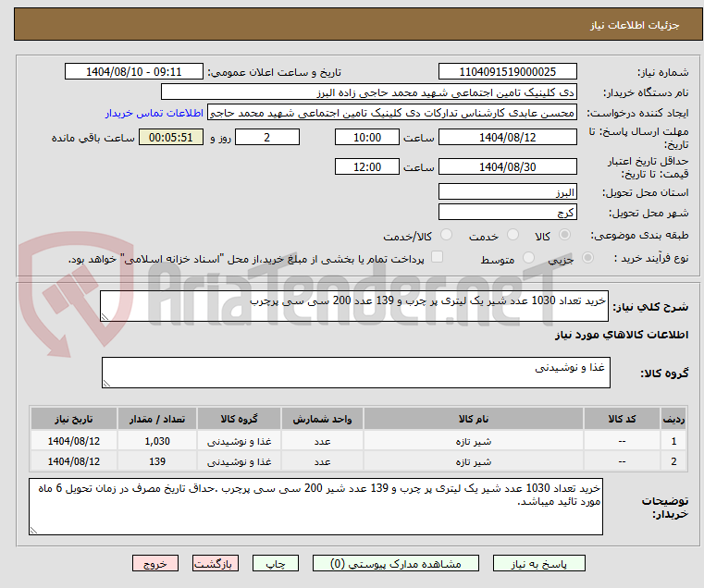This screenshot has width=704, height=588.
Task: Click the واحد شمارش column header
Action: click(322, 419)
